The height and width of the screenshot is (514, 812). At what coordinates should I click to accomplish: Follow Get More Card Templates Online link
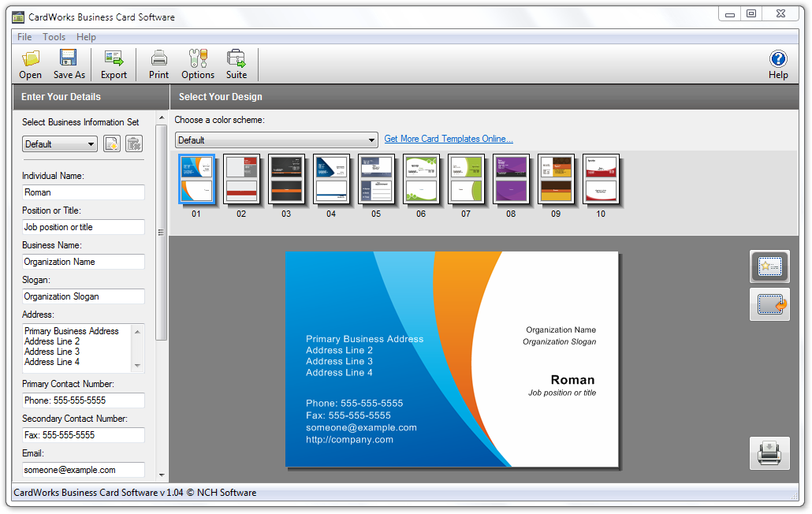point(449,139)
